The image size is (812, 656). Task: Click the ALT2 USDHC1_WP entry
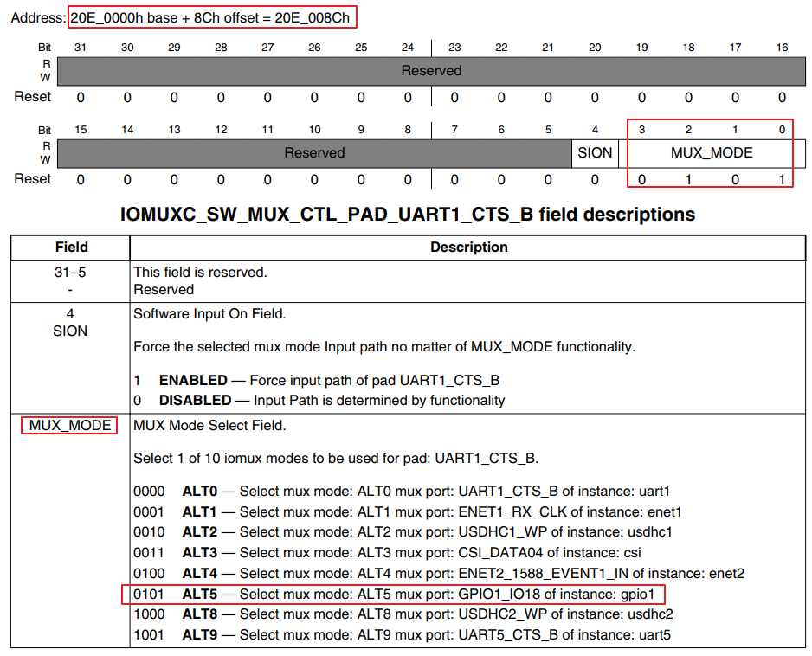[x=403, y=532]
